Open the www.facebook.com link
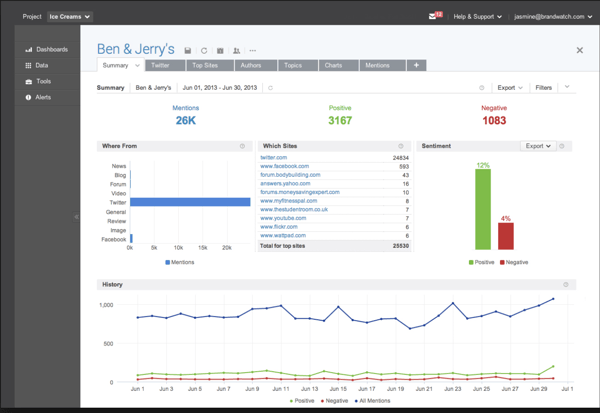Viewport: 600px width, 413px height. (284, 166)
